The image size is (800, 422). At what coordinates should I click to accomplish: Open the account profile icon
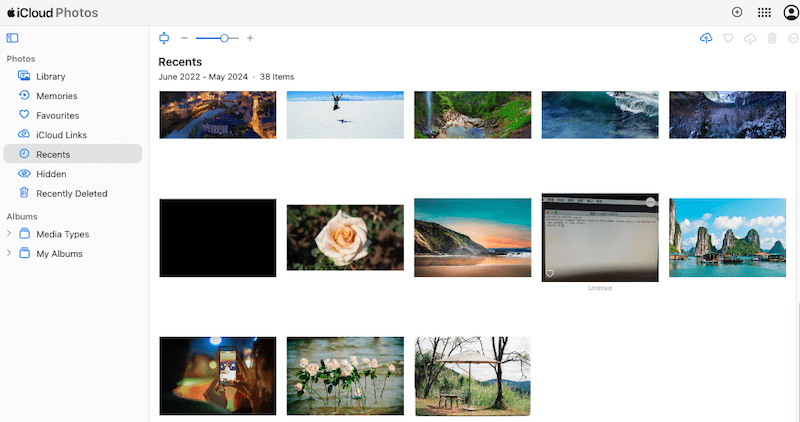(791, 12)
